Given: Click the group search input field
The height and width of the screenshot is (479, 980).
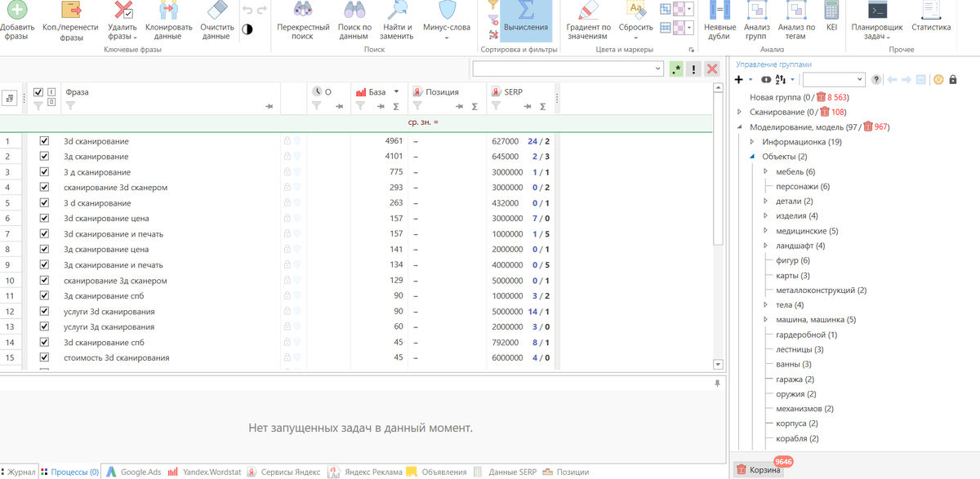Looking at the screenshot, I should pyautogui.click(x=833, y=79).
